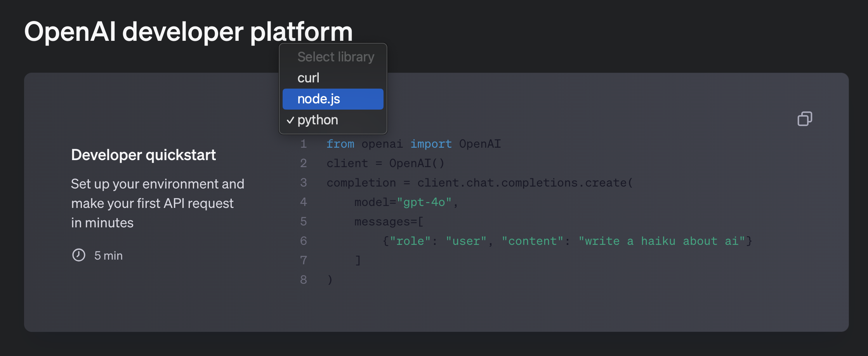
Task: Click the disabled Select library header
Action: (x=333, y=57)
